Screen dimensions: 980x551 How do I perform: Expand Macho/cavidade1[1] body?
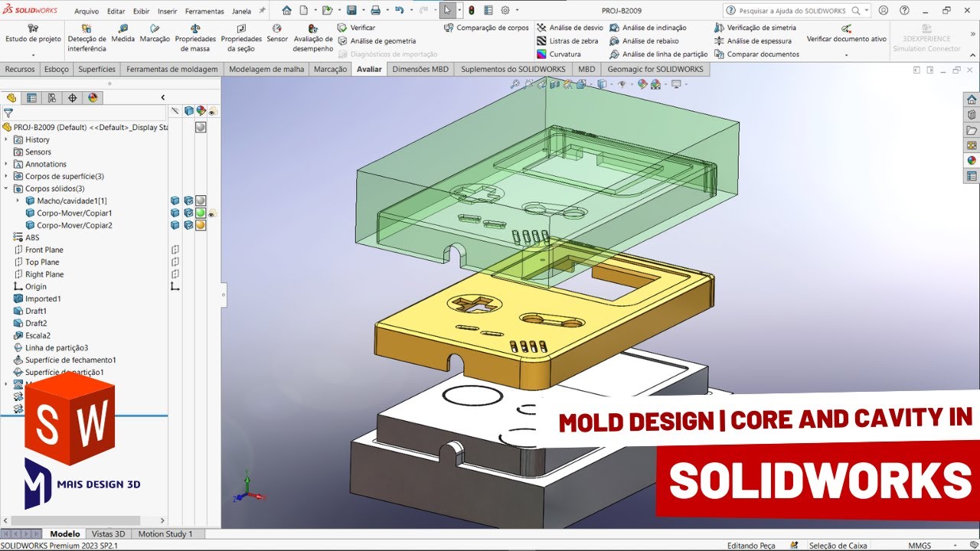click(x=18, y=201)
